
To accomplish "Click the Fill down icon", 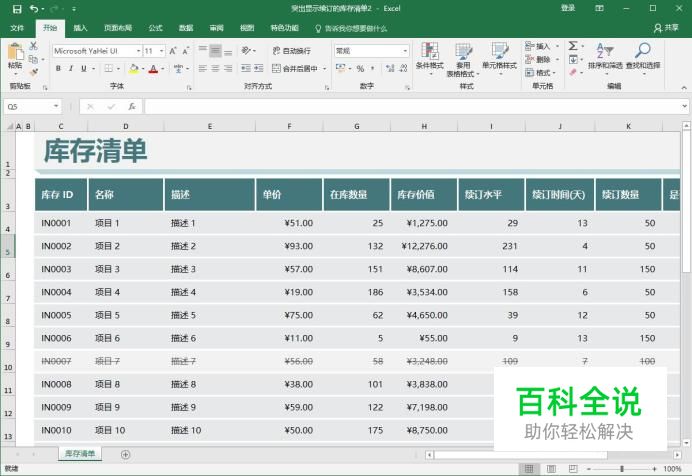I will point(573,60).
